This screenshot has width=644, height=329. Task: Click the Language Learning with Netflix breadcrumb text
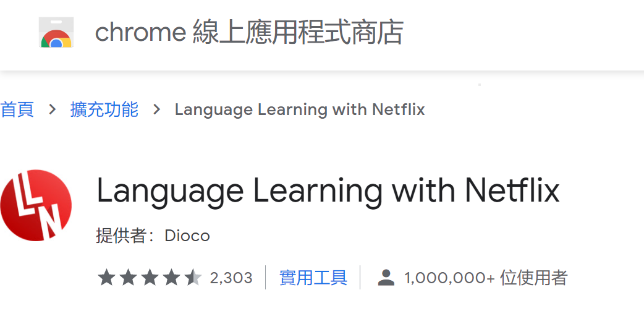tap(300, 109)
